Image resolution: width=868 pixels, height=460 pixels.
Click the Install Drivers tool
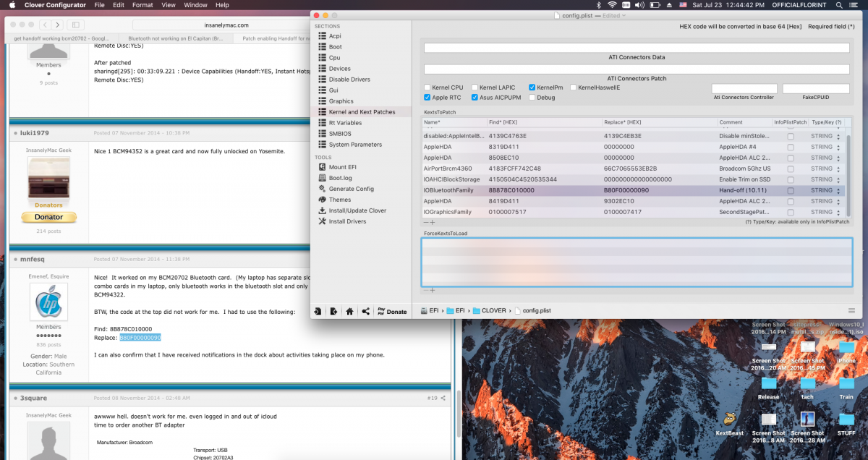coord(347,221)
